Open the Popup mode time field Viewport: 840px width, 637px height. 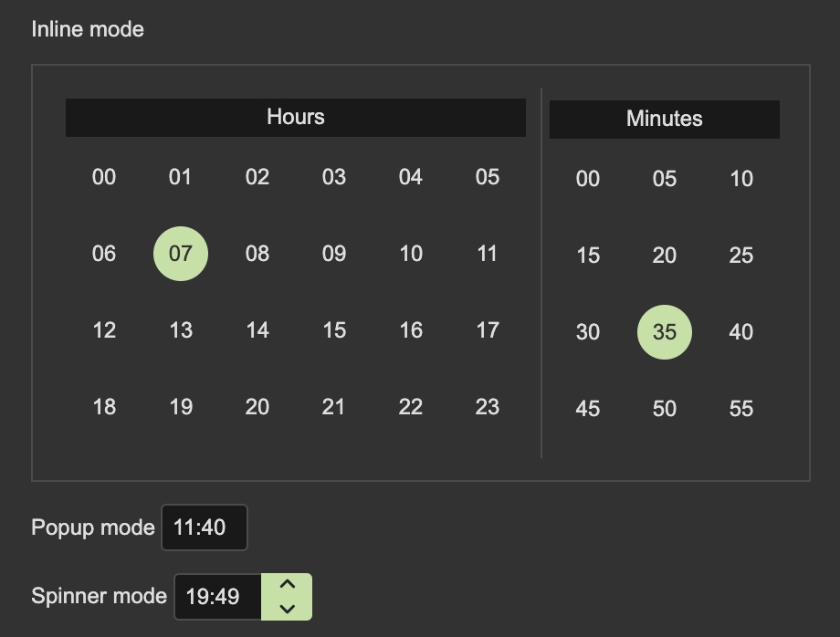click(x=204, y=527)
